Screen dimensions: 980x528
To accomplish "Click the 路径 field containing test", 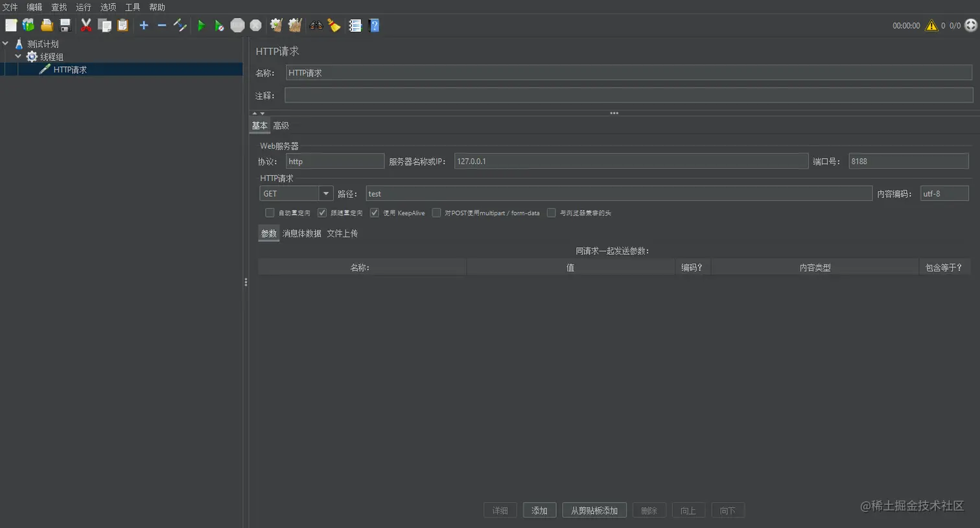I will point(619,193).
